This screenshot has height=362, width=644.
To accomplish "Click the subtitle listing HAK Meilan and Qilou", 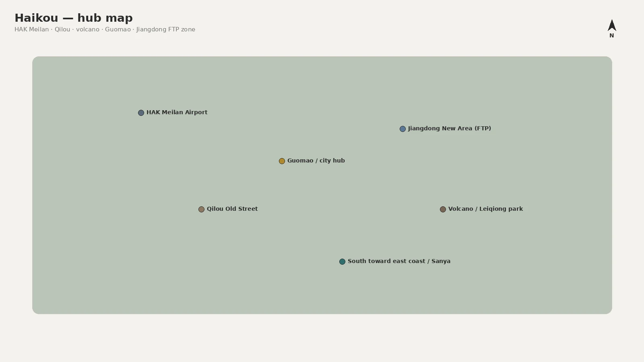I will 105,29.
